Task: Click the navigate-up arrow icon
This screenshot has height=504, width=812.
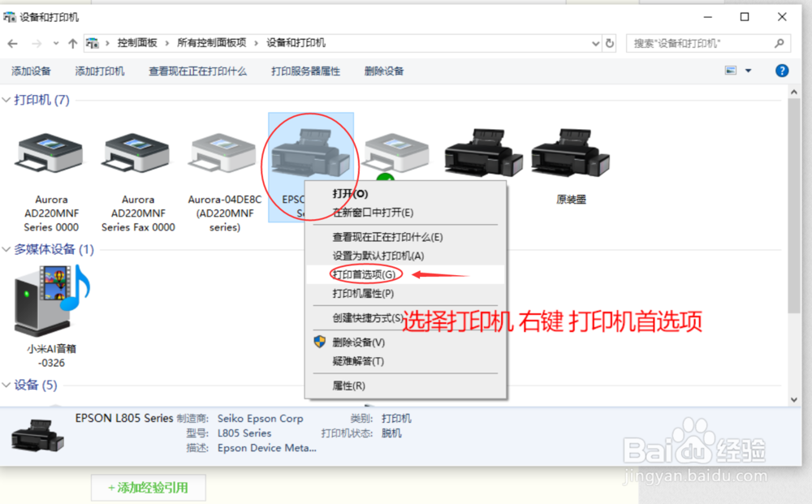Action: click(x=72, y=43)
